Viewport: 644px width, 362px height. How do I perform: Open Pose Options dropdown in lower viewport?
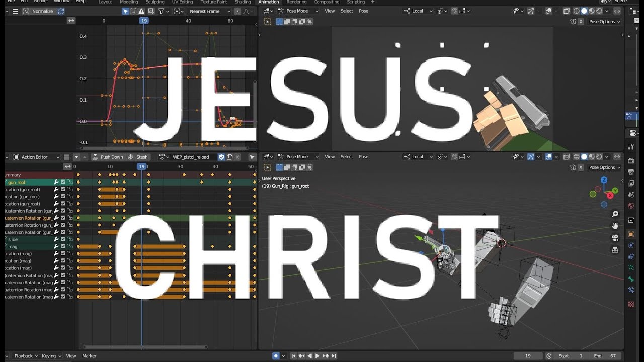click(x=604, y=167)
